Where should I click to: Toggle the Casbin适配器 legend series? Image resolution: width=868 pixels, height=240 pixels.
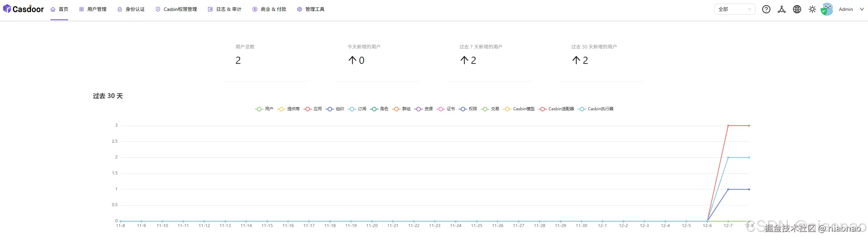point(556,109)
